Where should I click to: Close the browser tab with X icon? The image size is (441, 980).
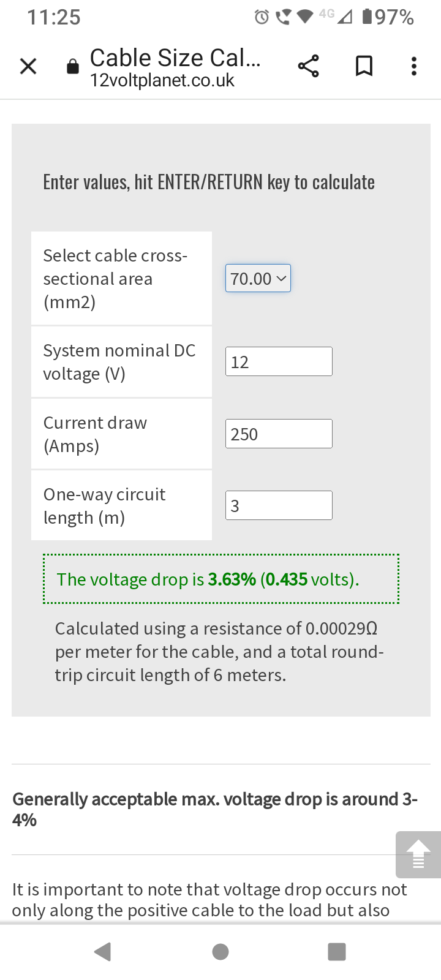[x=28, y=66]
